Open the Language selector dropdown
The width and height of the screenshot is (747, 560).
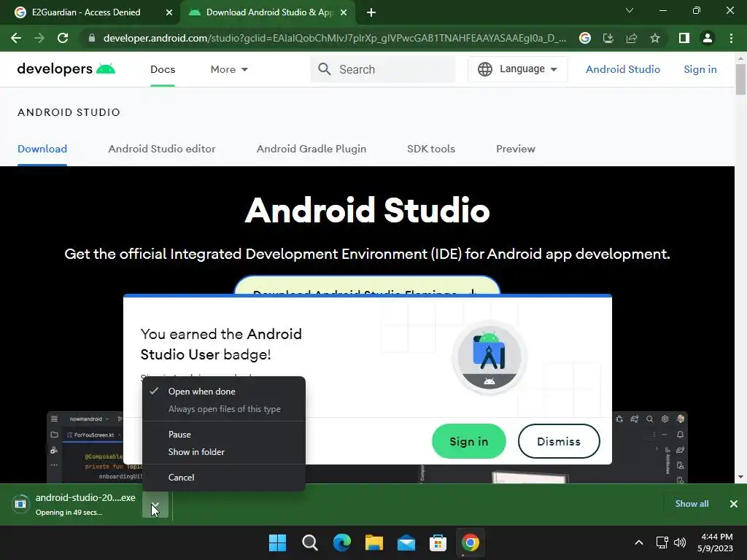point(517,69)
